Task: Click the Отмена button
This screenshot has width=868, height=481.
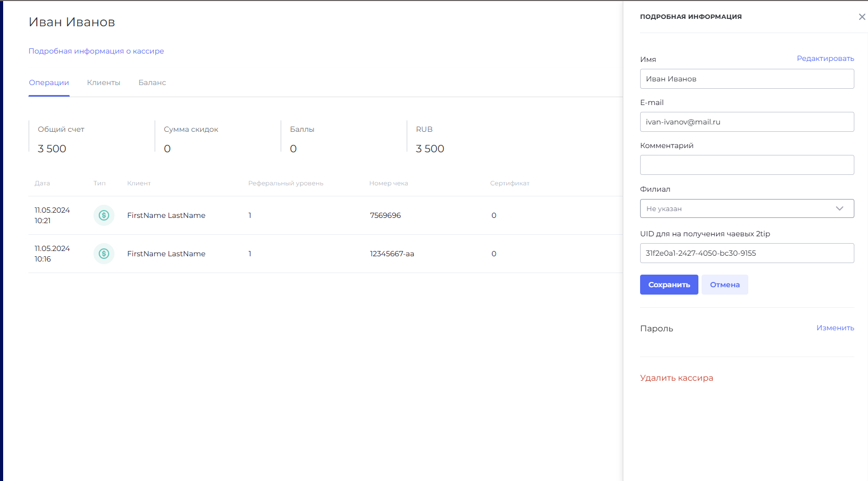Action: tap(725, 285)
